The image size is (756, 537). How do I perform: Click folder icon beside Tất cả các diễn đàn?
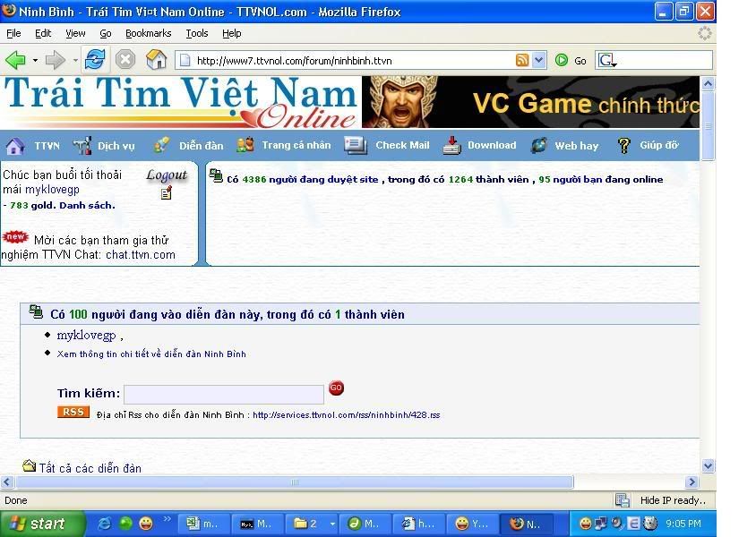point(30,465)
